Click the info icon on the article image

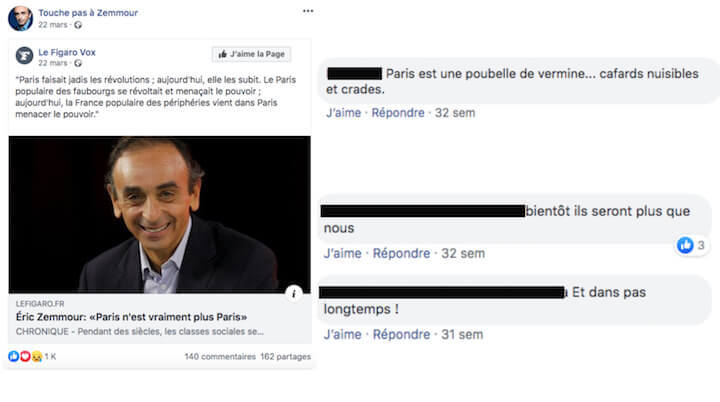(294, 292)
